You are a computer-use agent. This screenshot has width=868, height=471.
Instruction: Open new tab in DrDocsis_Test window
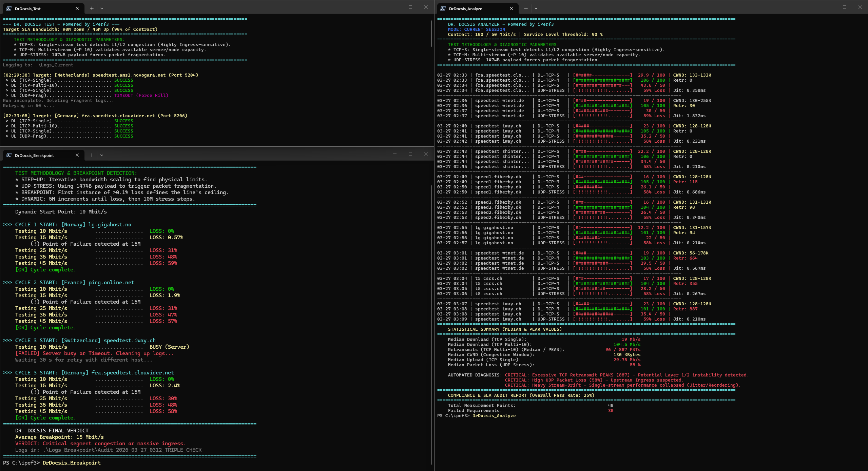92,8
